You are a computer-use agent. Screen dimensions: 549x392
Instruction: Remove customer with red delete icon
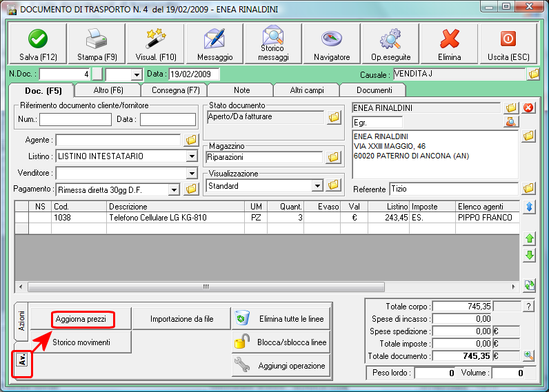point(529,107)
